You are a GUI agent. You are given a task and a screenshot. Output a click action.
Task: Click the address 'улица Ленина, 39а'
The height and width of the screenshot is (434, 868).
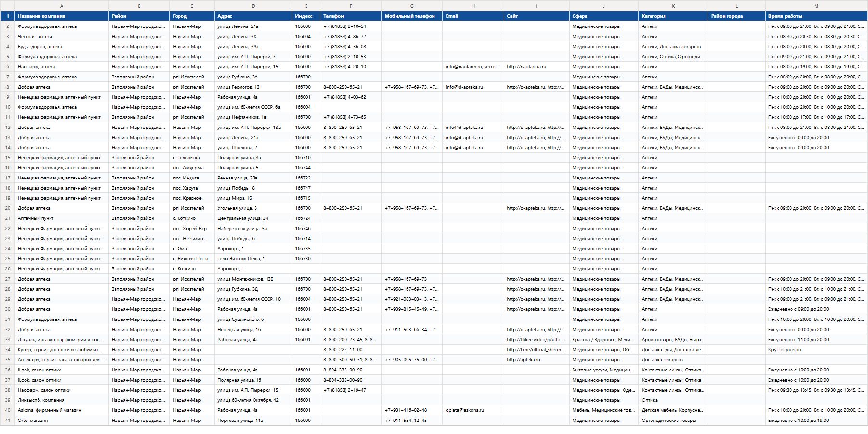(x=253, y=47)
